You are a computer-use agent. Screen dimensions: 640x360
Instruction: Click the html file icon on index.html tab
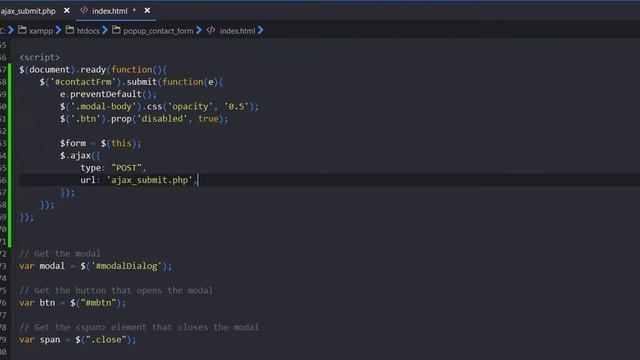coord(84,11)
